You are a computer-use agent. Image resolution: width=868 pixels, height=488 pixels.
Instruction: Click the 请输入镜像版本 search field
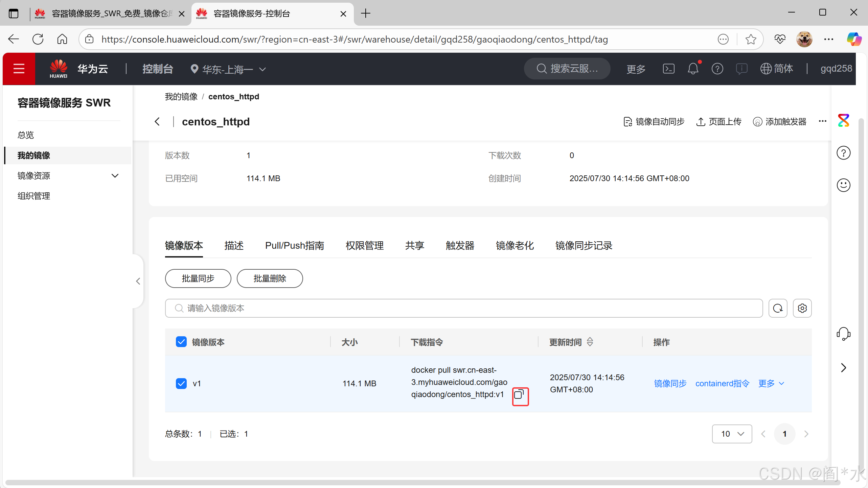point(463,308)
